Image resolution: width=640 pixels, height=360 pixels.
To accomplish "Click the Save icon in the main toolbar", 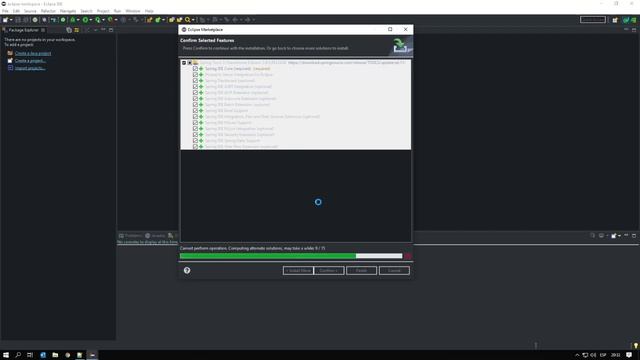I will point(18,20).
